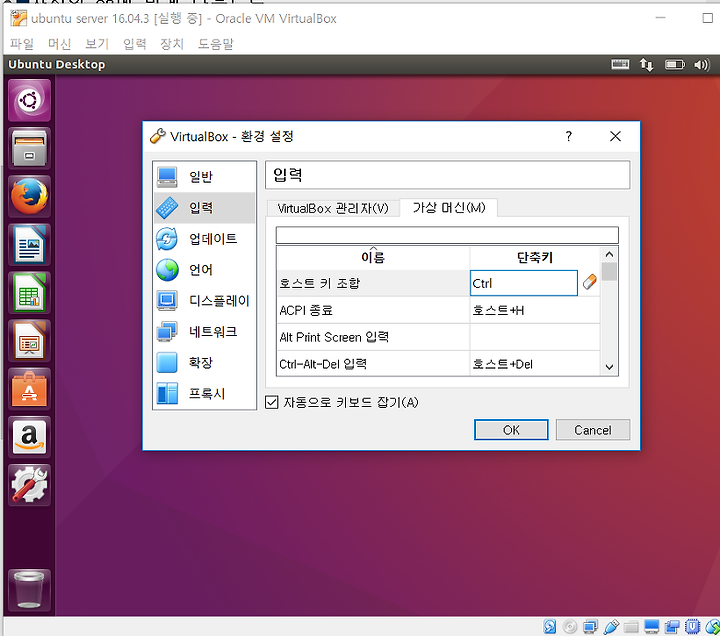Launch LibreOffice Impress from the dock
The image size is (720, 636).
(29, 341)
